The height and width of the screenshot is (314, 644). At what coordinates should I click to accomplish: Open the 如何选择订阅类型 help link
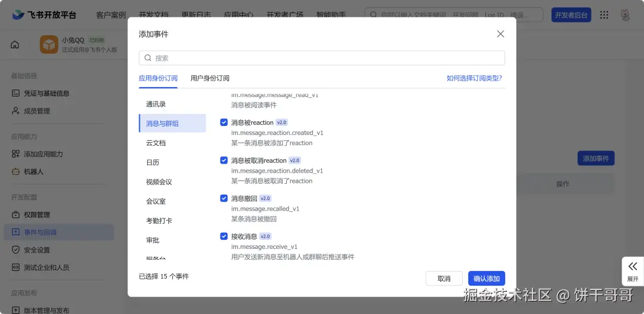point(474,78)
